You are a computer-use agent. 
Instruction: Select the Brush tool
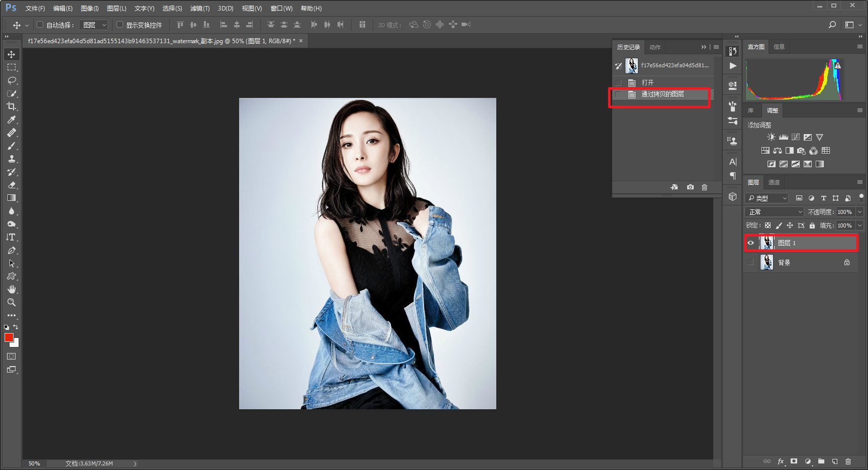pos(11,146)
